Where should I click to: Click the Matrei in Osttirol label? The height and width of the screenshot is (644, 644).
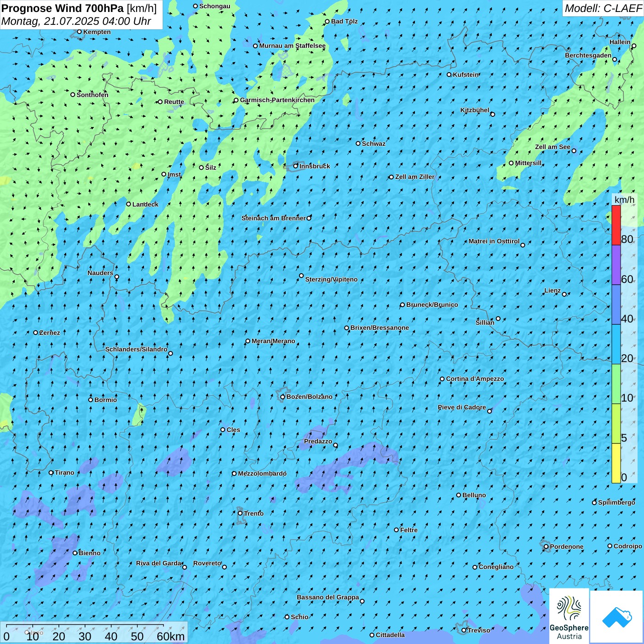click(494, 241)
